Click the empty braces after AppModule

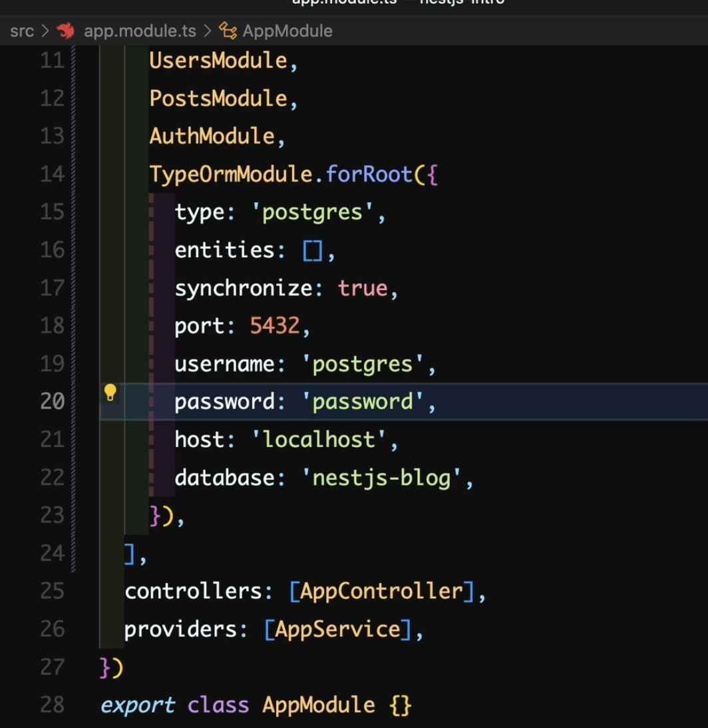click(x=400, y=705)
